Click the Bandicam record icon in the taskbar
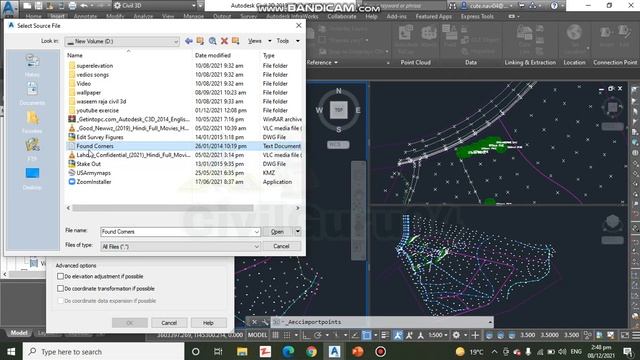The width and height of the screenshot is (640, 360). coord(380,351)
